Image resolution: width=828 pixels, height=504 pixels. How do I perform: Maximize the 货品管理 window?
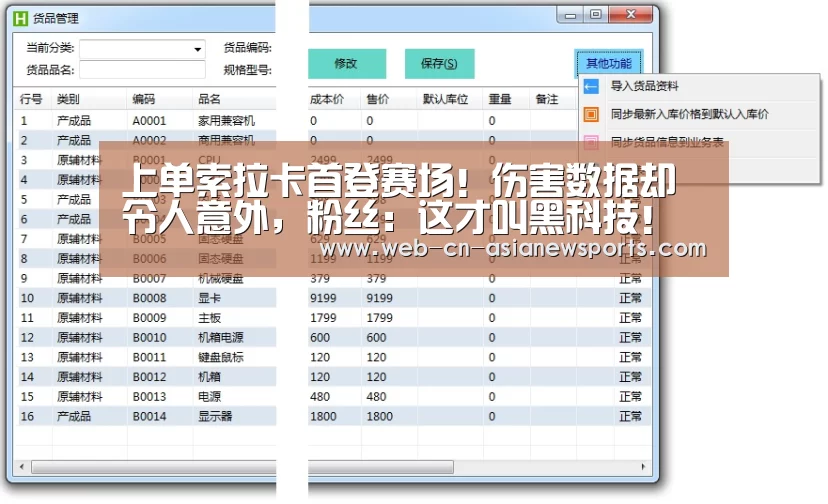pyautogui.click(x=596, y=15)
